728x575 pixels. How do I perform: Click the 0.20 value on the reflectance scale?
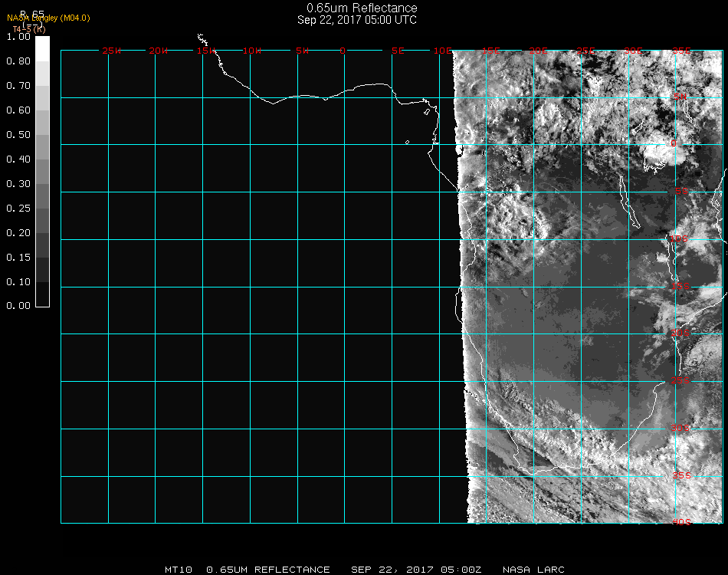(18, 233)
